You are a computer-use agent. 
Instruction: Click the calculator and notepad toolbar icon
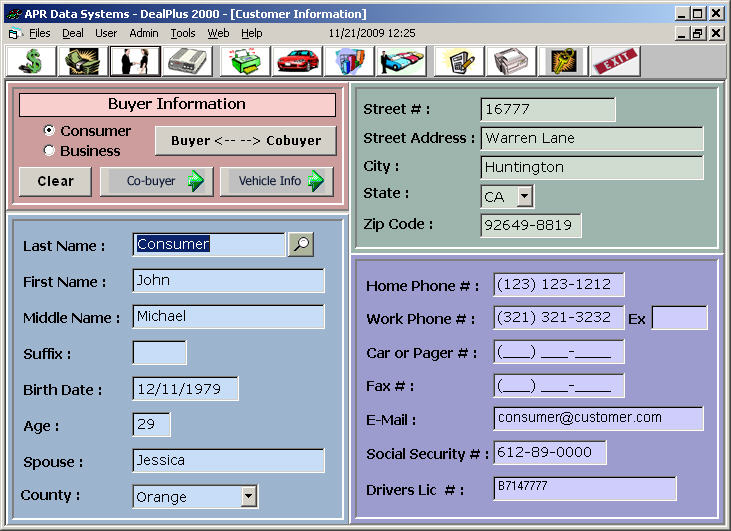tap(459, 61)
